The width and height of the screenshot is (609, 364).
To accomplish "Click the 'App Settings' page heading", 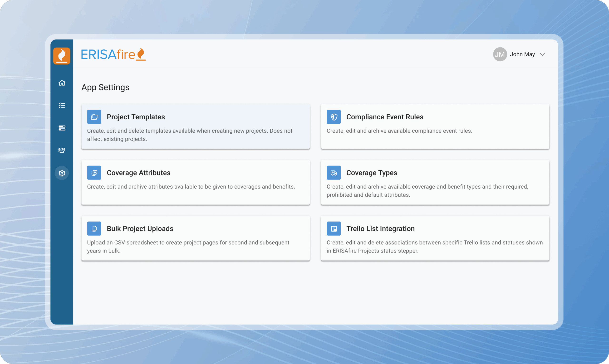I will [105, 87].
